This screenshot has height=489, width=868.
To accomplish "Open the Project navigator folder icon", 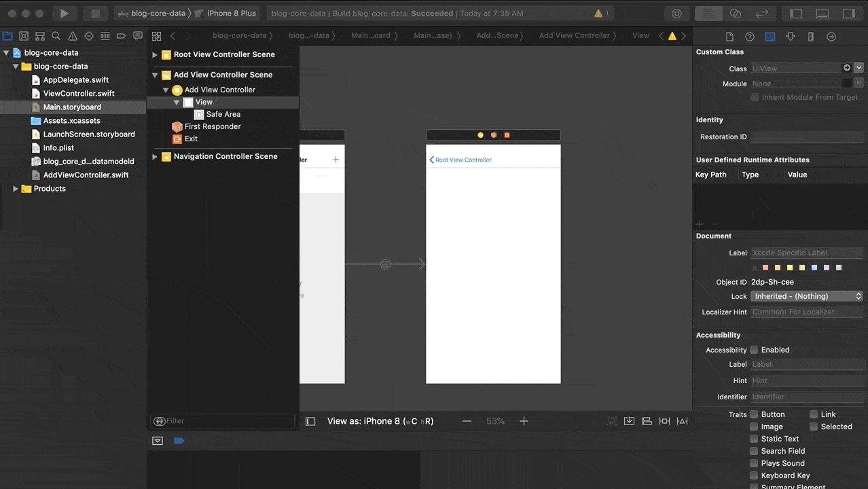I will 7,36.
